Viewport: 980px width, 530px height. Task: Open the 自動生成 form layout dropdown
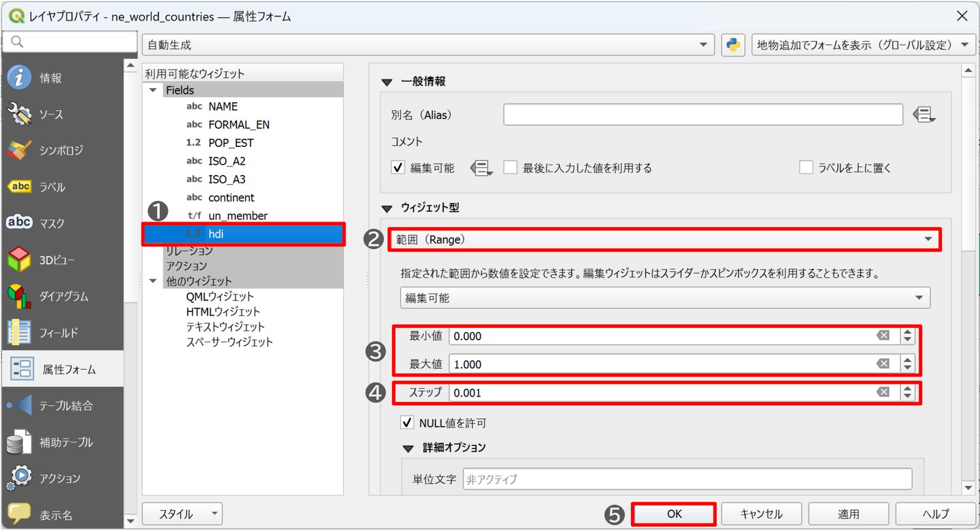(x=428, y=45)
